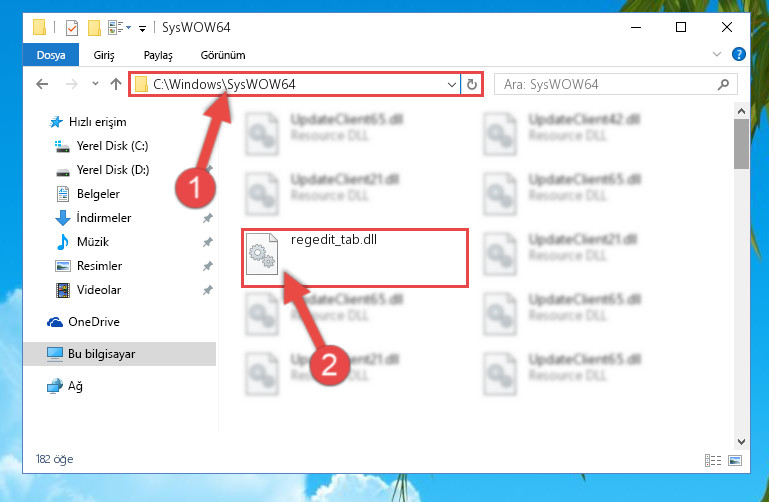This screenshot has height=502, width=769.
Task: Click the address bar path field
Action: 294,84
